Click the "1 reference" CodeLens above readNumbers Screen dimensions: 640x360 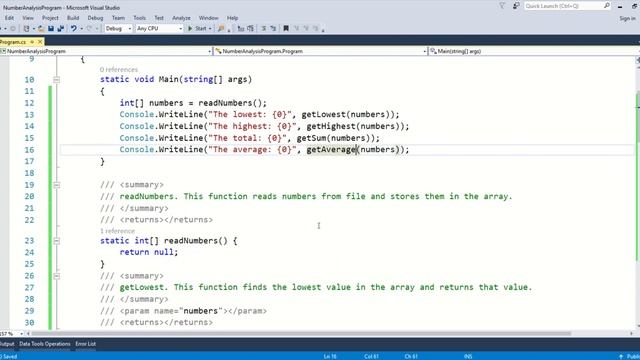(117, 231)
